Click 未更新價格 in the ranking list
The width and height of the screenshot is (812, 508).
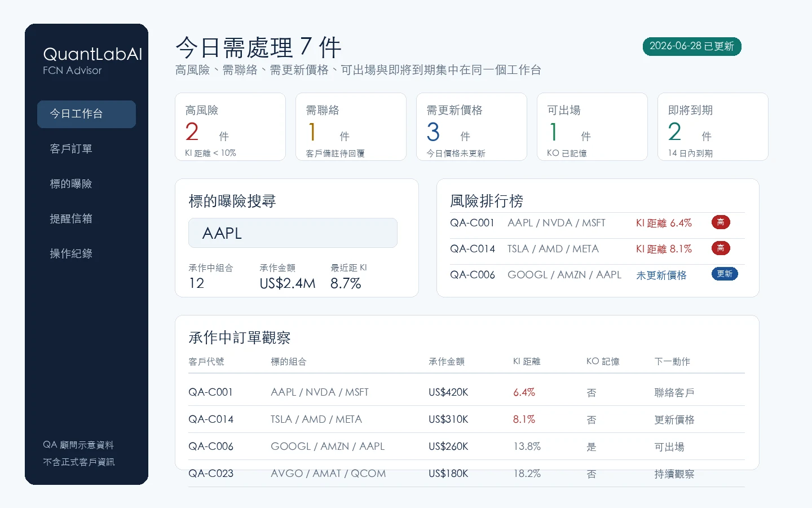(661, 275)
